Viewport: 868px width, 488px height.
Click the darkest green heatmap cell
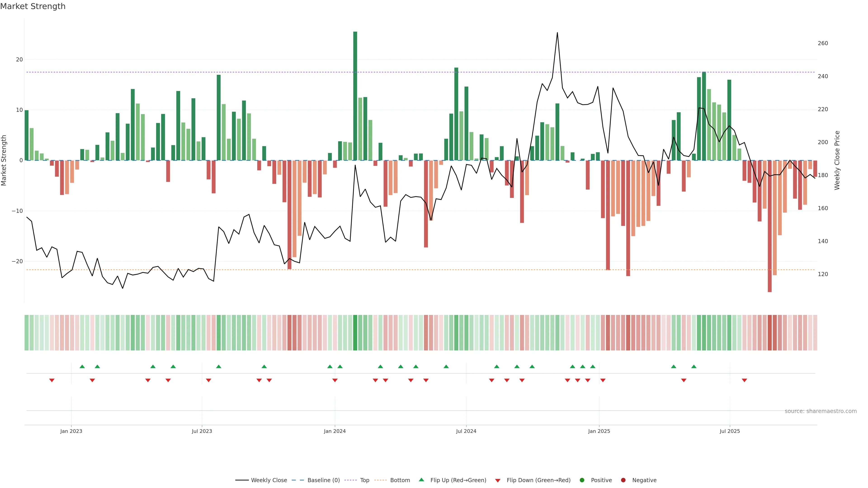(355, 333)
